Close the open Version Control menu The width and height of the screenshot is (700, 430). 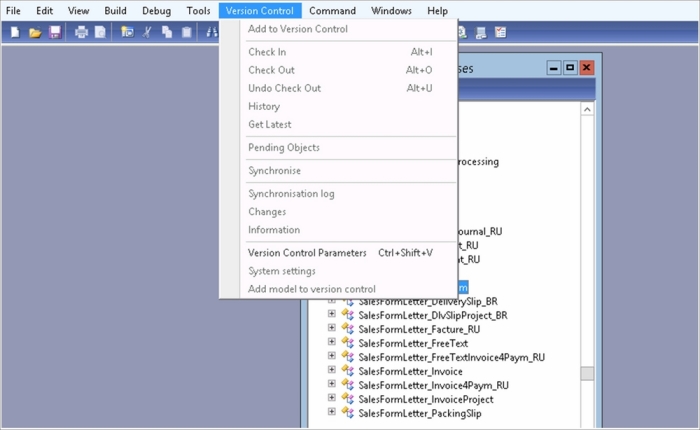pos(260,11)
